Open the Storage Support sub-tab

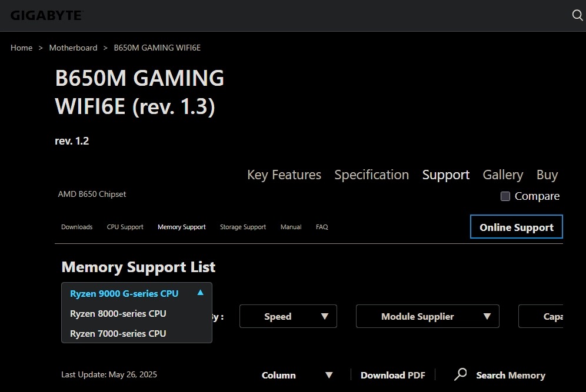[x=243, y=227]
